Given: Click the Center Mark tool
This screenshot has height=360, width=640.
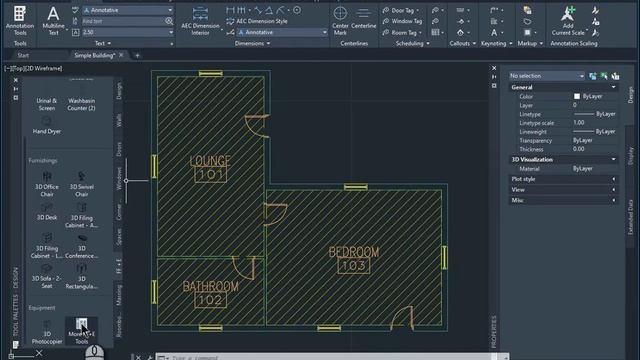Looking at the screenshot, I should point(340,20).
